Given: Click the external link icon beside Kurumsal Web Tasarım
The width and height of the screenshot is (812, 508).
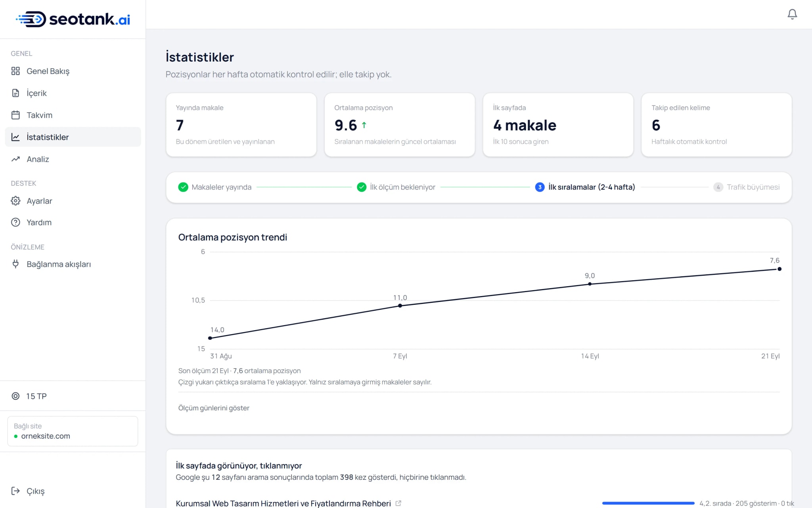Looking at the screenshot, I should tap(398, 503).
